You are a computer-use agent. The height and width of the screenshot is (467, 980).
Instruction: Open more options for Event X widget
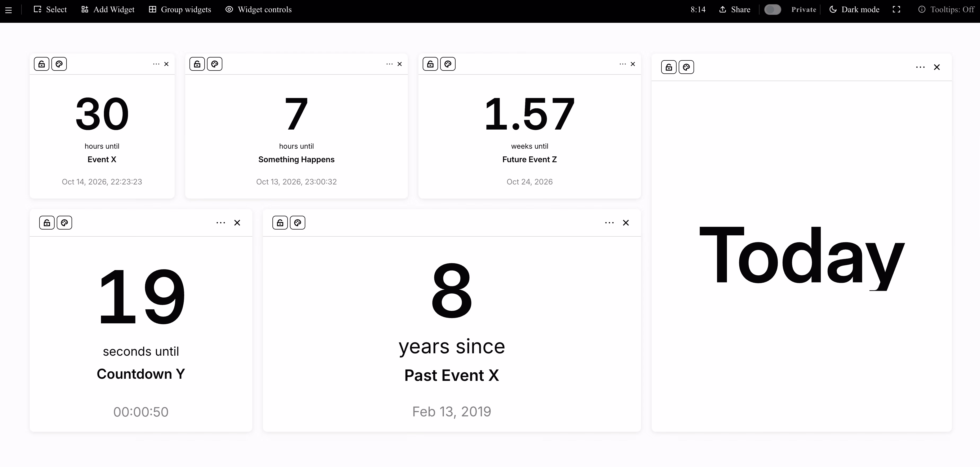(x=156, y=64)
